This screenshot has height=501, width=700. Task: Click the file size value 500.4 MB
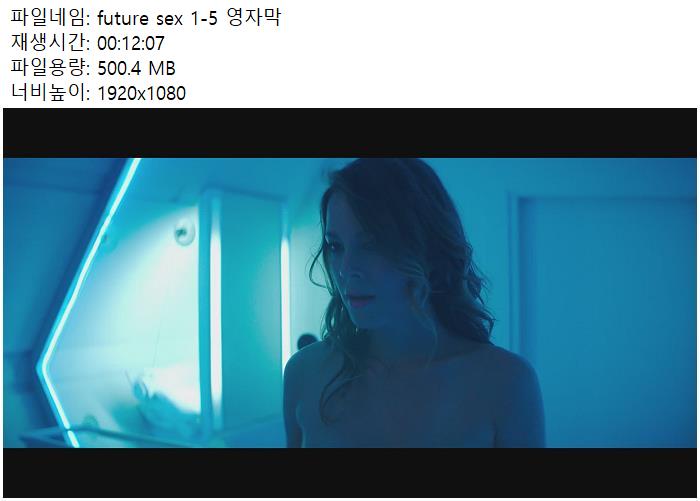click(136, 68)
